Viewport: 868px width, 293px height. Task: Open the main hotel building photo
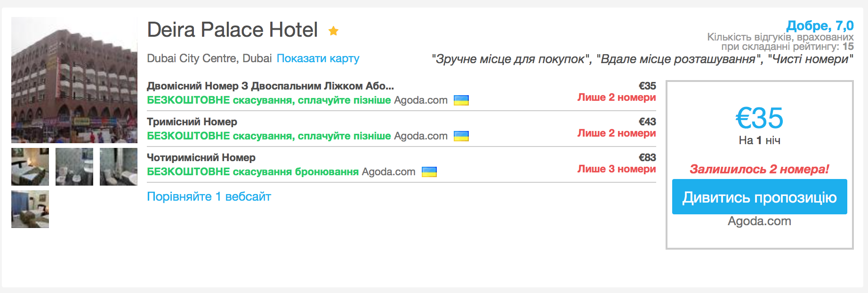pos(74,80)
